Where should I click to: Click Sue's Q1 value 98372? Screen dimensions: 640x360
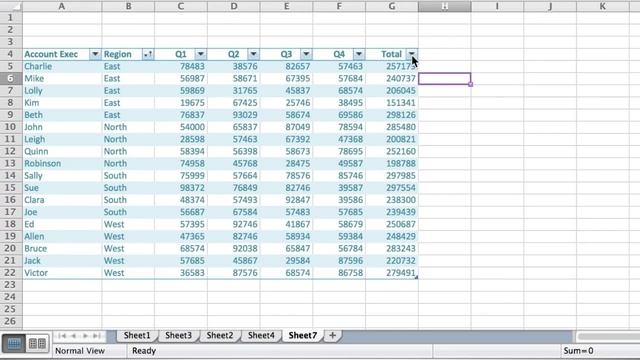(181, 188)
